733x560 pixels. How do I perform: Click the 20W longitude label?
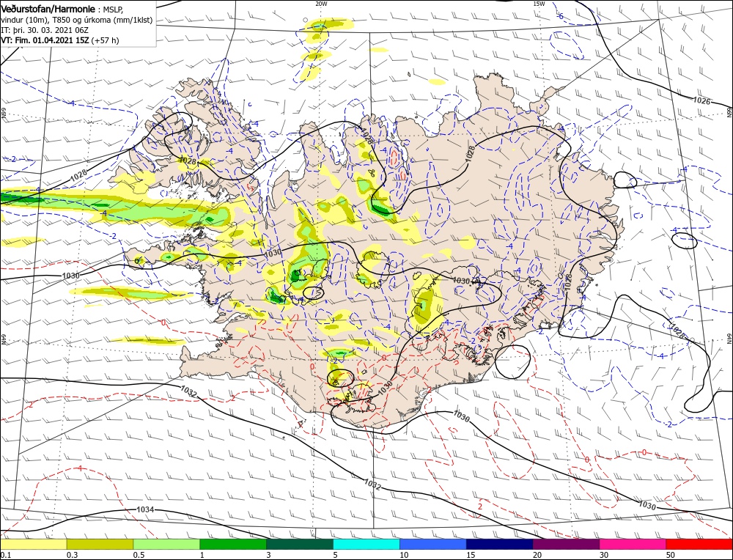(x=321, y=3)
